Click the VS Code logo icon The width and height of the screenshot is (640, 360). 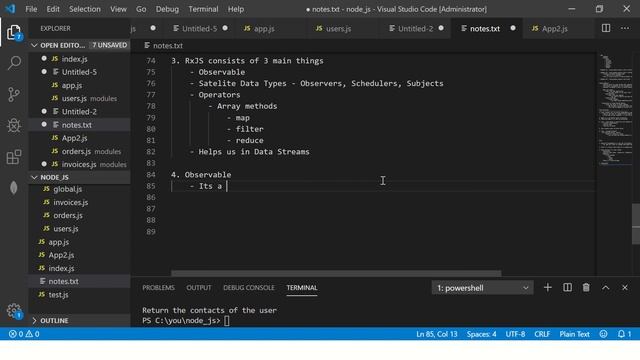(x=10, y=9)
